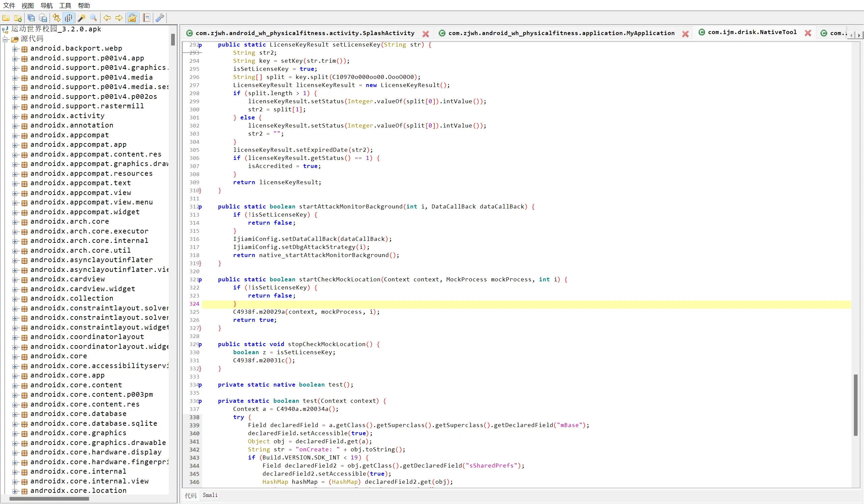Select the androidx.core.content.p003pm package
This screenshot has width=864, height=504.
point(91,395)
